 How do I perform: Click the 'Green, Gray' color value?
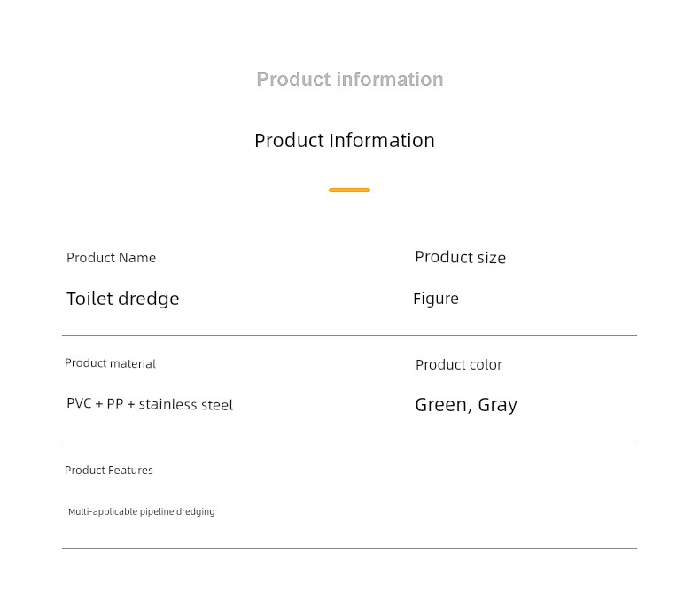click(466, 405)
